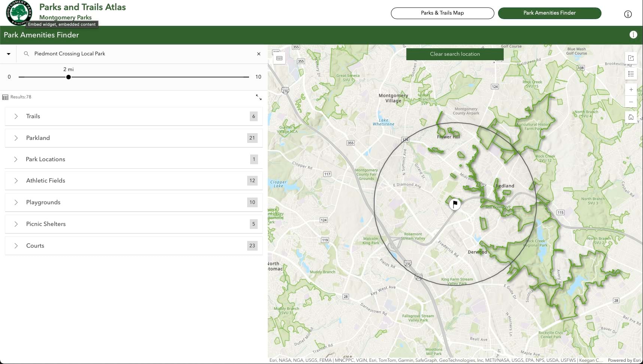The image size is (643, 364).
Task: Open the map share/export tool
Action: pyautogui.click(x=631, y=58)
